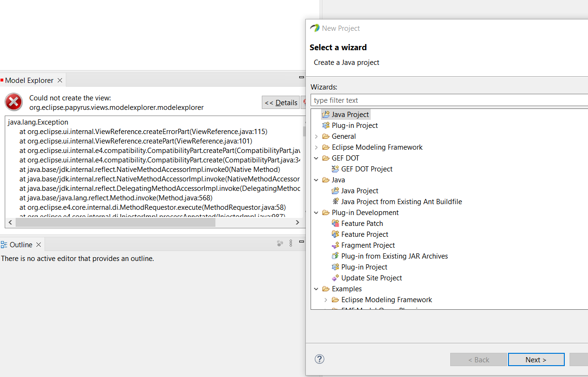Click the Next button in New Project
The height and width of the screenshot is (377, 588).
(x=536, y=359)
